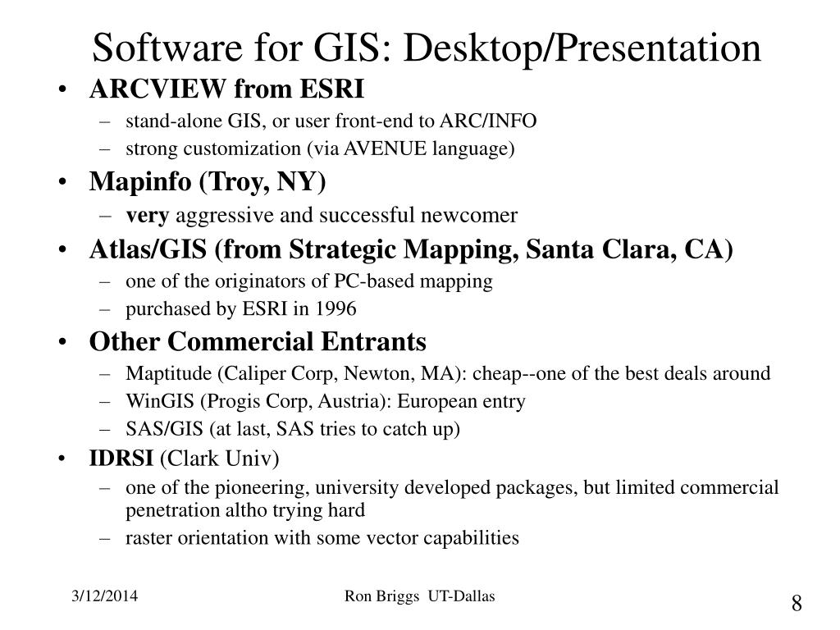840x630 pixels.
Task: Click 'one of the pioneering, university developed packages' line
Action: 452,499
